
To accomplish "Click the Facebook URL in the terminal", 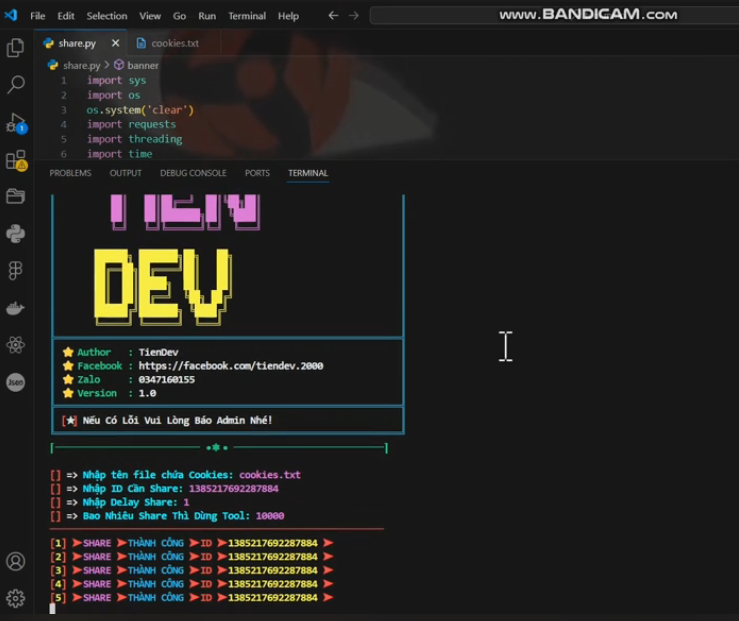I will (x=230, y=366).
